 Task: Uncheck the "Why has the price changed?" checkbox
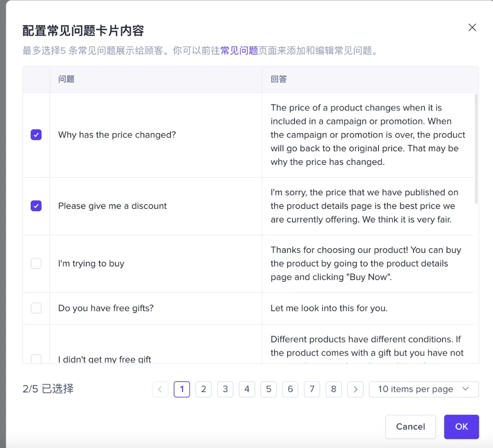[x=36, y=135]
